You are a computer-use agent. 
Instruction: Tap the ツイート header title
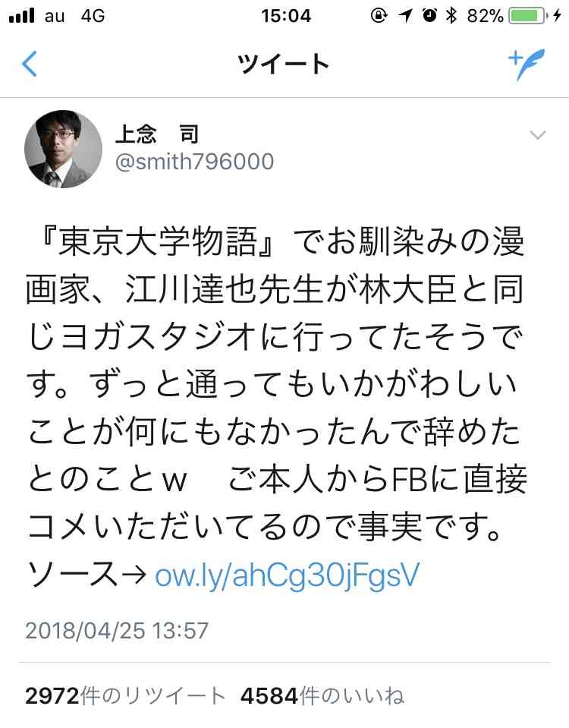284,64
